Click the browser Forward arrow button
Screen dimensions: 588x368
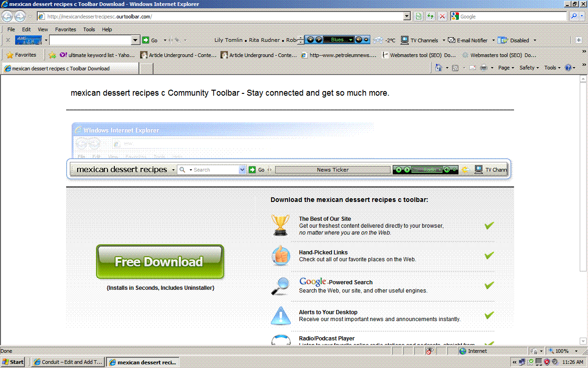[x=20, y=17]
